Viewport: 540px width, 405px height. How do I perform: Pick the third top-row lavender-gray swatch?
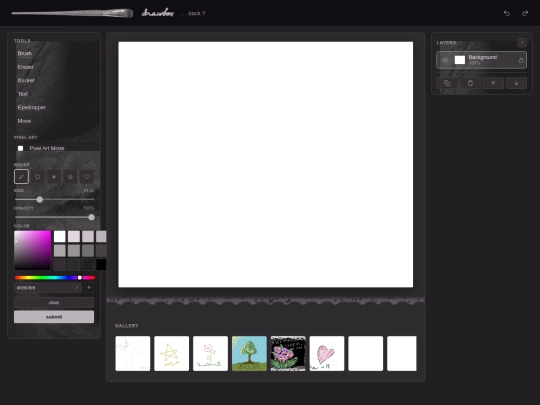(88, 237)
